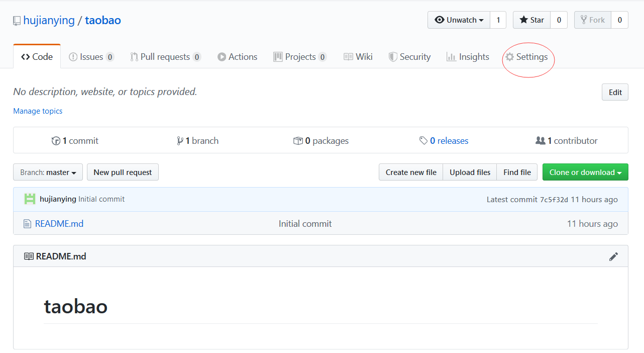644x353 pixels.
Task: Open the Branch: master selector
Action: [48, 172]
